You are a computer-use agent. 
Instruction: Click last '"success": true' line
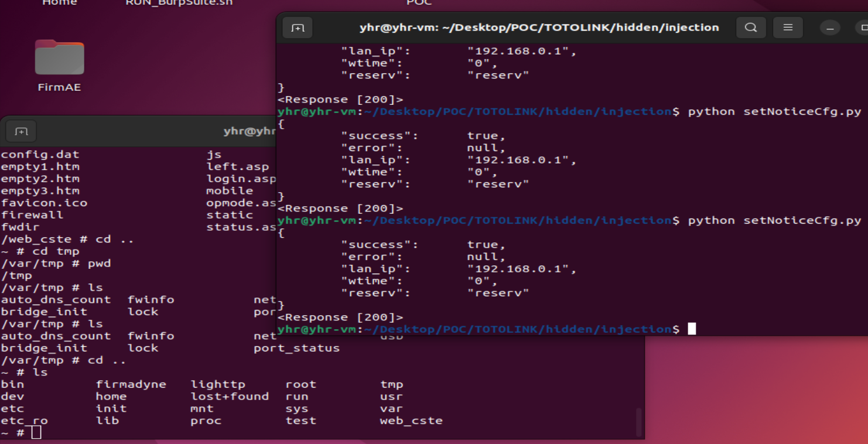423,245
